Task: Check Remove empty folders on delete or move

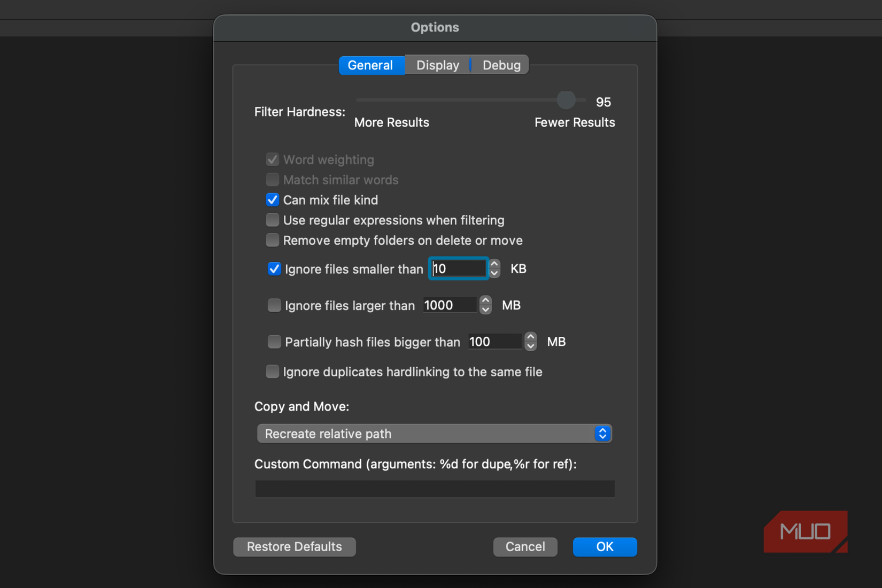Action: tap(273, 240)
